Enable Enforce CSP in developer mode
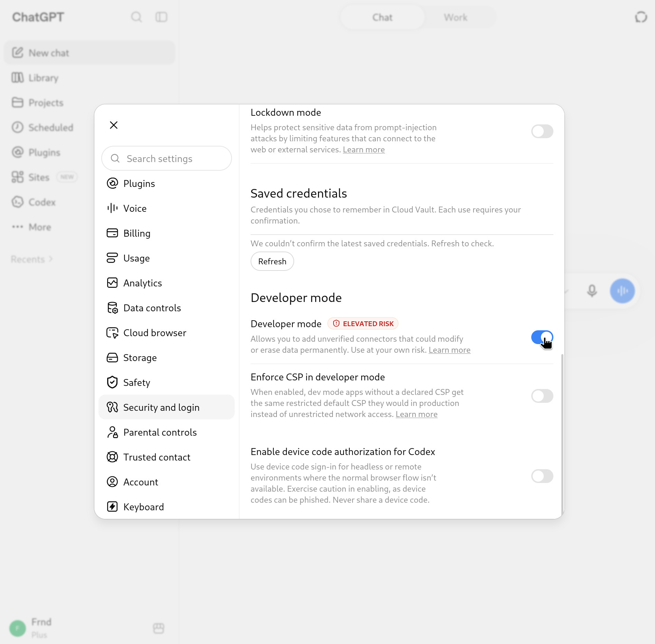Image resolution: width=655 pixels, height=644 pixels. coord(542,396)
